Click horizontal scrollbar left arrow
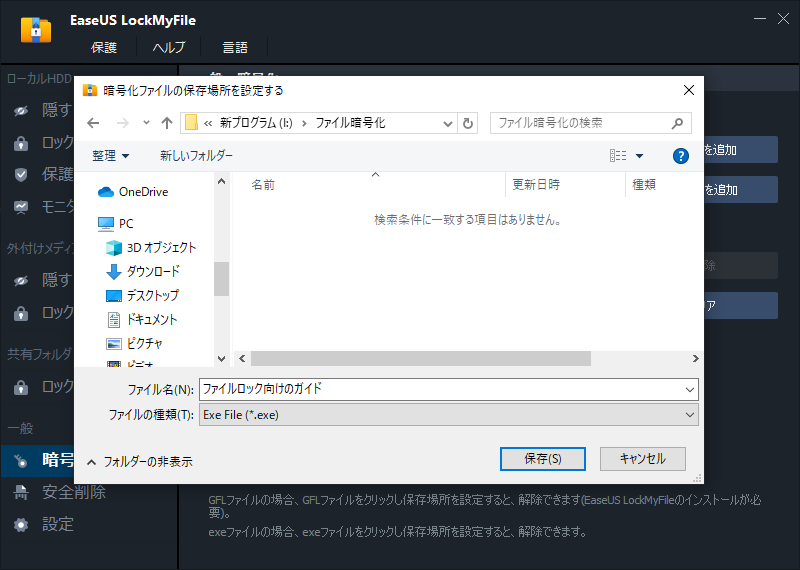This screenshot has width=800, height=570. click(242, 359)
